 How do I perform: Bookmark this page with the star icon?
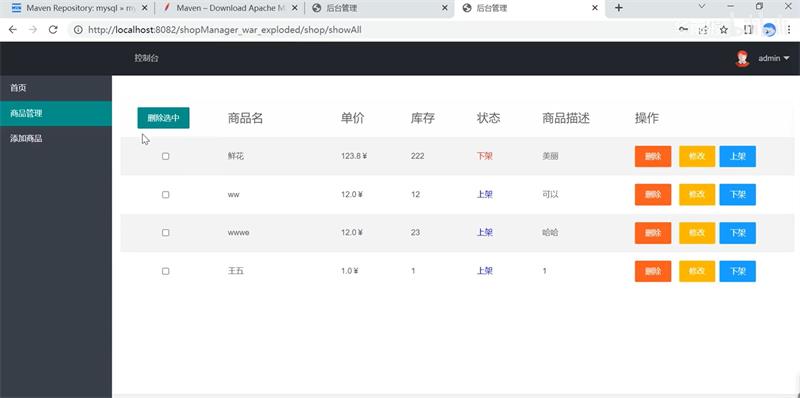(x=723, y=30)
